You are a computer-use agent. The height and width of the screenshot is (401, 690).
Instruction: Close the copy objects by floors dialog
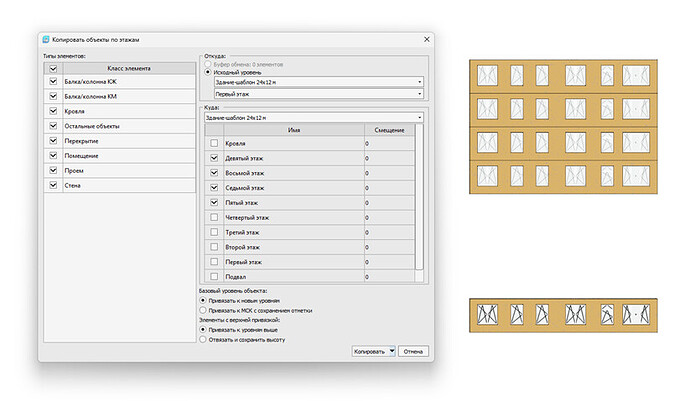coord(427,39)
